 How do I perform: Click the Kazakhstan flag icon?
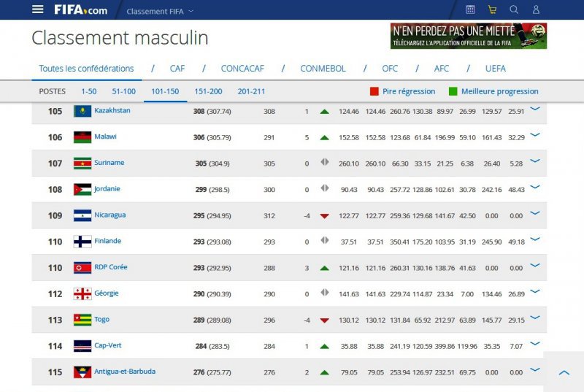coord(82,111)
